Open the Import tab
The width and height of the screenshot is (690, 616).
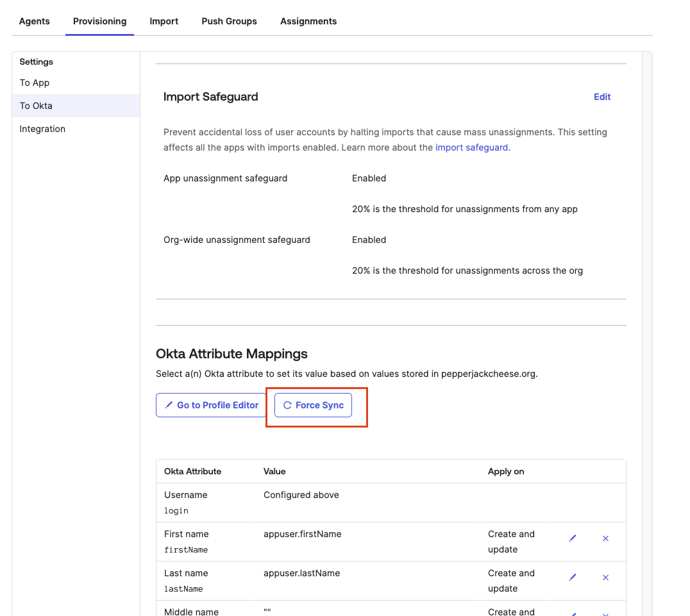(164, 21)
